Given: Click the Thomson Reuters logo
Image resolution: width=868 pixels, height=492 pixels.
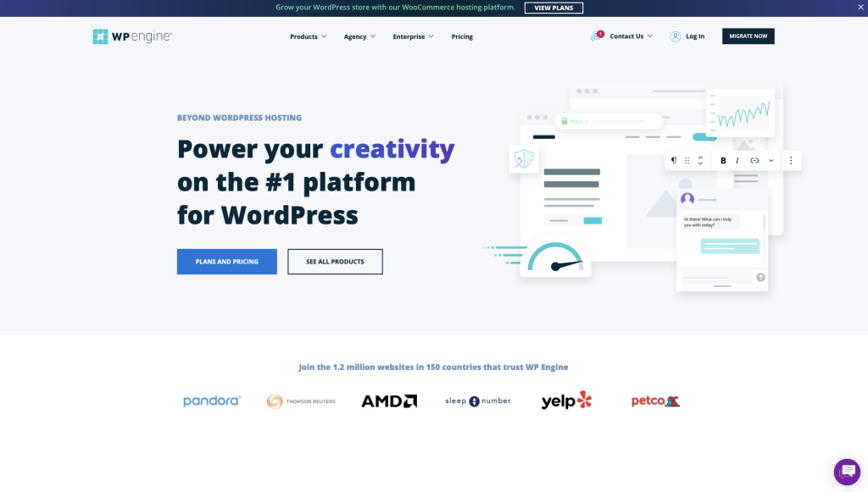Looking at the screenshot, I should (301, 401).
